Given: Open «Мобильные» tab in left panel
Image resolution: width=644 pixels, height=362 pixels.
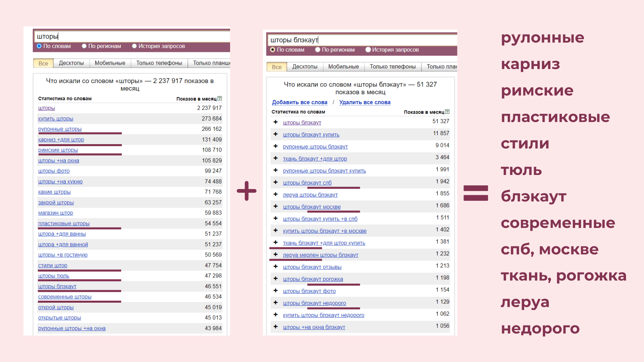Looking at the screenshot, I should 110,63.
